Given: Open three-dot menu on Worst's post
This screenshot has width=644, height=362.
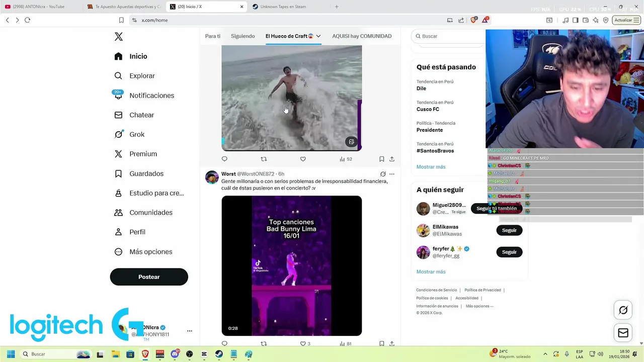Looking at the screenshot, I should [392, 174].
